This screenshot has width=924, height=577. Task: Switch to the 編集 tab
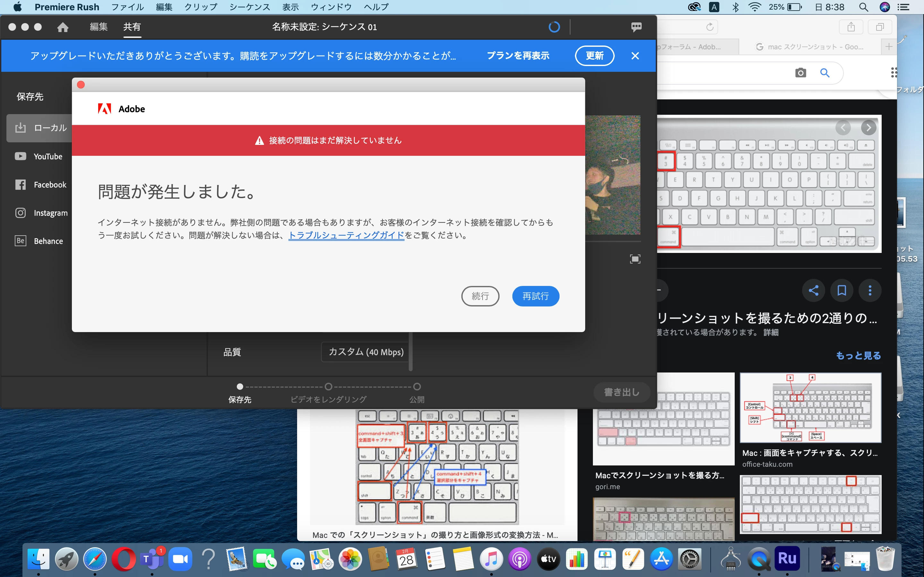tap(98, 27)
